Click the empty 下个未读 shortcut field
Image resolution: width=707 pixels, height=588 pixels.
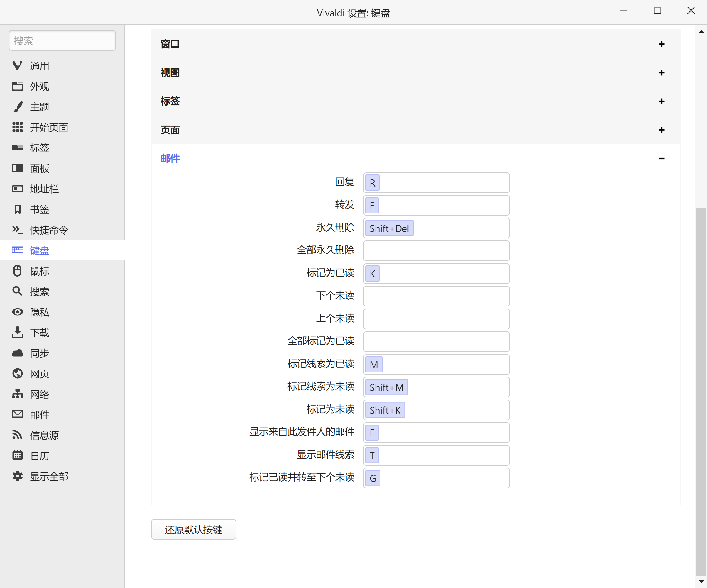click(436, 296)
